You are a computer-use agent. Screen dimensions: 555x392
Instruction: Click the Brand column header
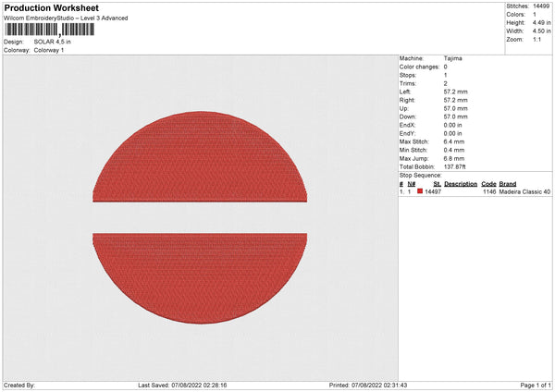coord(508,183)
